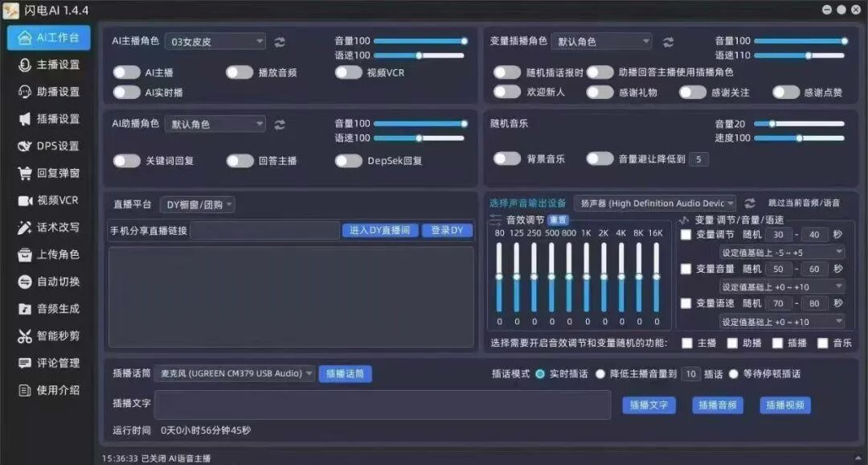Click the 视频VCR camera icon in sidebar
The image size is (868, 465).
point(24,200)
